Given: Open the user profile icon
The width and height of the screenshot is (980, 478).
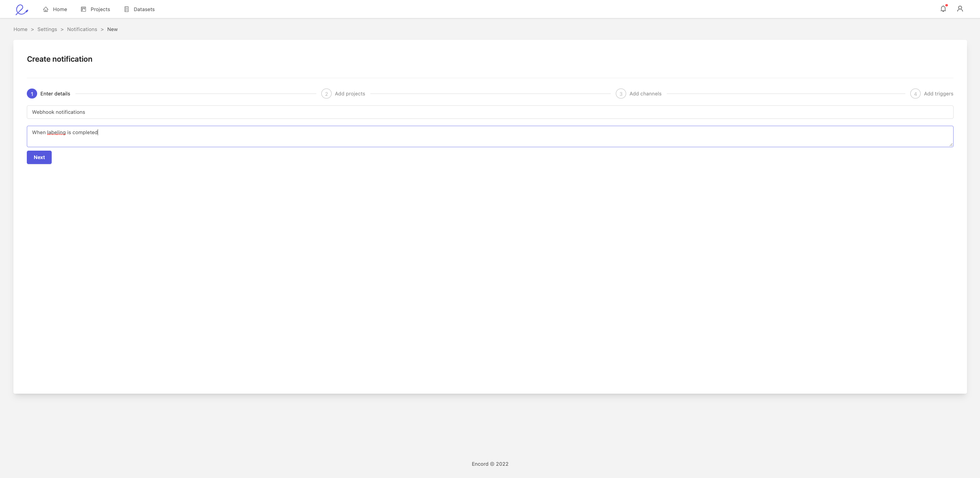Looking at the screenshot, I should 960,9.
